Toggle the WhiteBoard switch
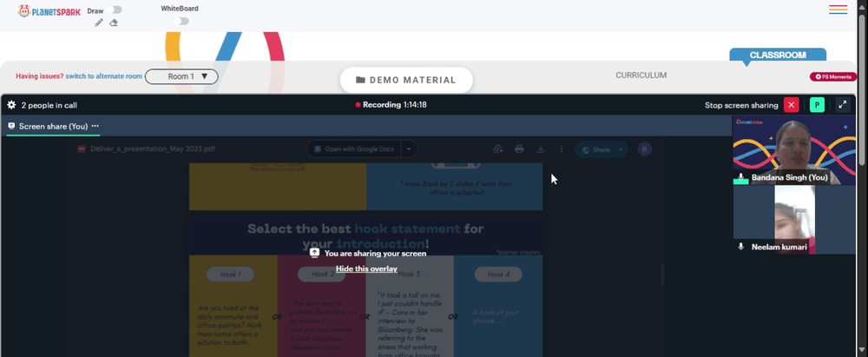868x357 pixels. (181, 21)
